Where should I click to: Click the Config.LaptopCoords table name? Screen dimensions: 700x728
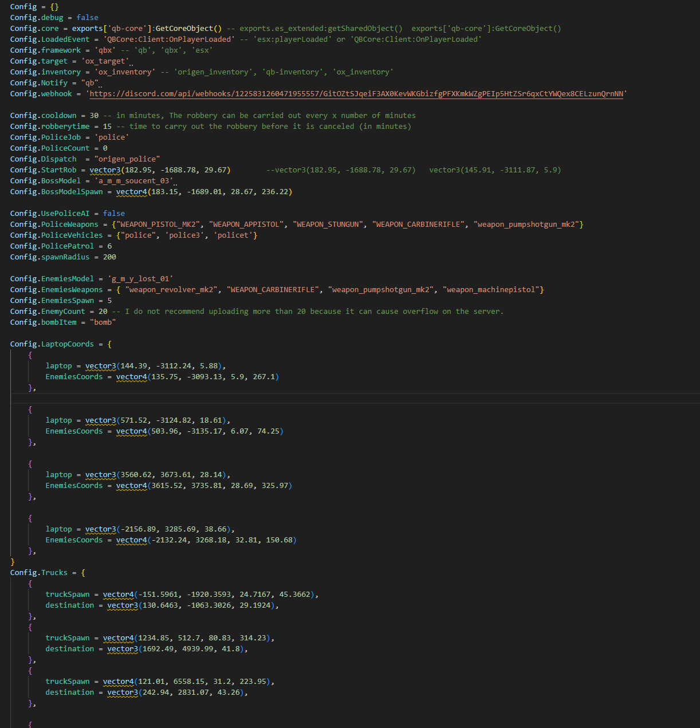(x=52, y=344)
